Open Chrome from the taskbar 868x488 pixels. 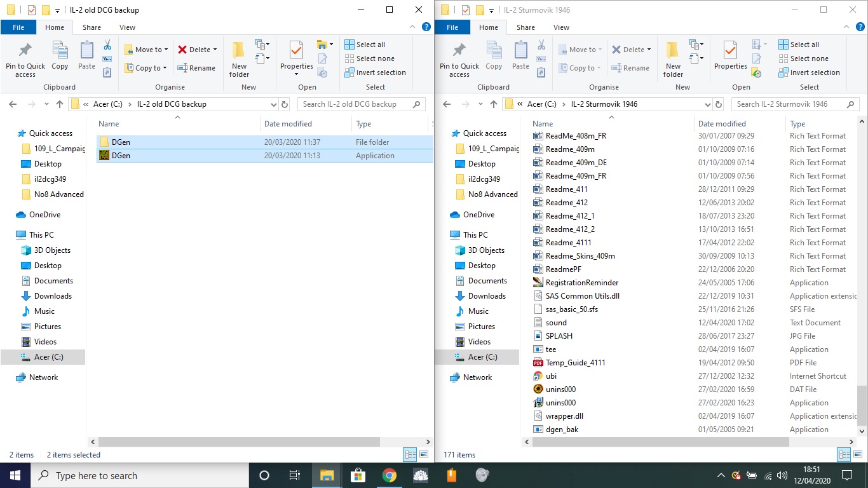point(390,475)
